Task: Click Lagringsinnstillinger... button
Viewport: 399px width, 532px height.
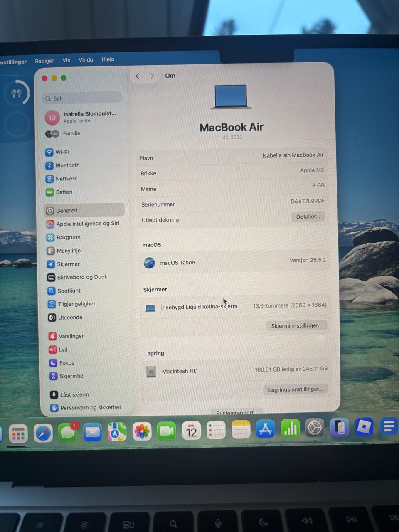Action: (x=295, y=389)
